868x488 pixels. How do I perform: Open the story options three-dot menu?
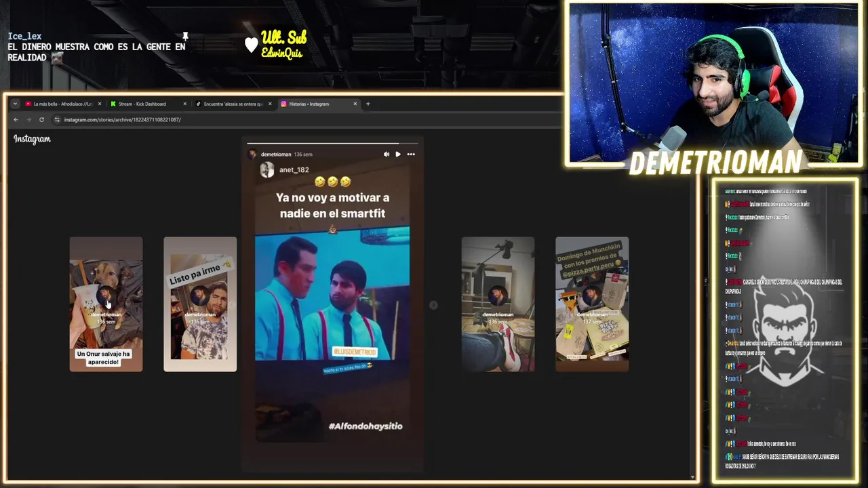coord(411,155)
